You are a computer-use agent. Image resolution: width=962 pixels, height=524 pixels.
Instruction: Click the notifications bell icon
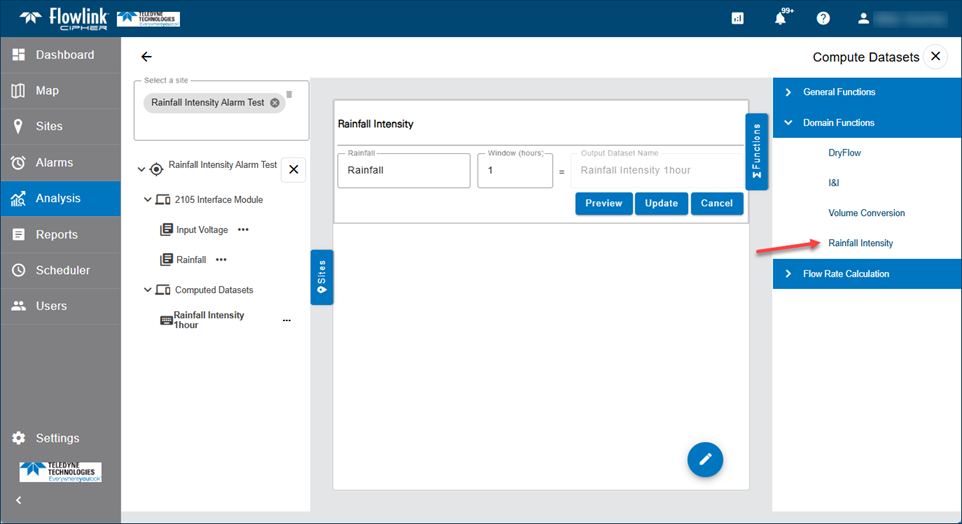tap(780, 18)
